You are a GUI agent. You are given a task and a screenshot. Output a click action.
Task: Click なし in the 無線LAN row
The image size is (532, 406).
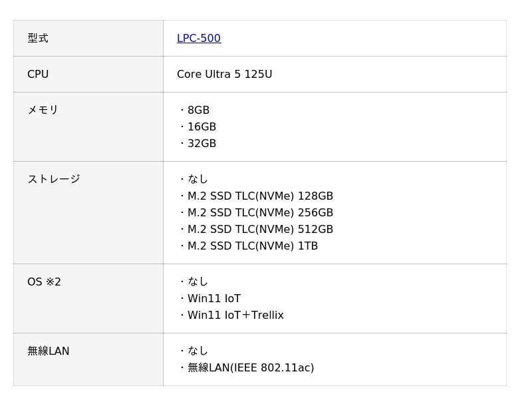coord(198,351)
